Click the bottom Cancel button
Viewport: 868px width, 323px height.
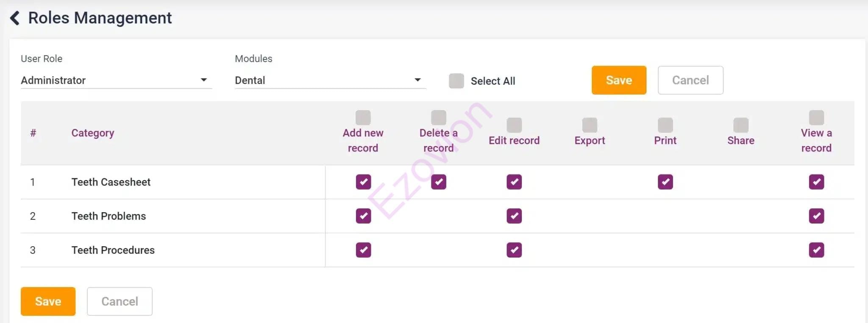(x=120, y=301)
